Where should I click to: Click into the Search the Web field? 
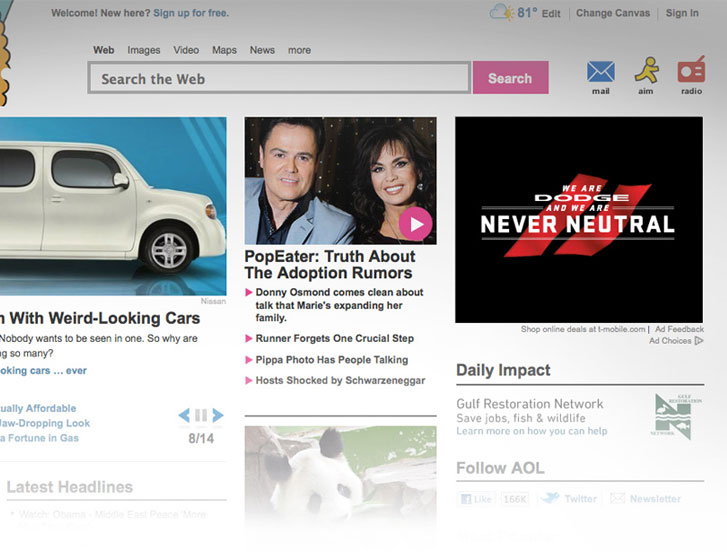coord(278,78)
